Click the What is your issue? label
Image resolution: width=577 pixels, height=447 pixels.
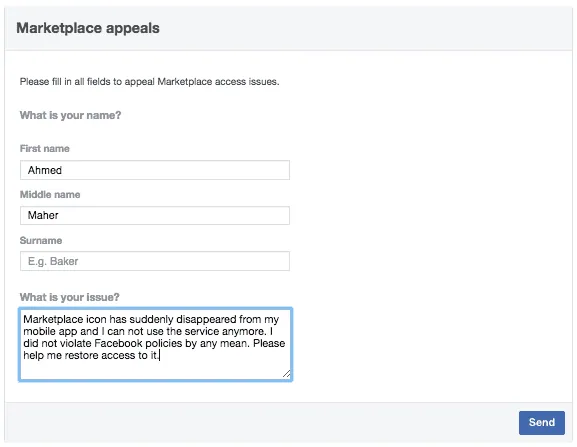tap(70, 297)
